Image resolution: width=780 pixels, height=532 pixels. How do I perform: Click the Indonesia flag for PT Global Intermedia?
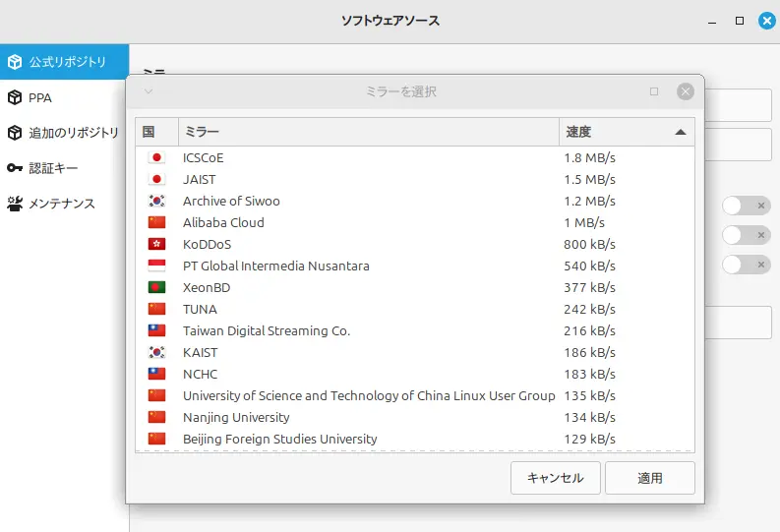[156, 266]
